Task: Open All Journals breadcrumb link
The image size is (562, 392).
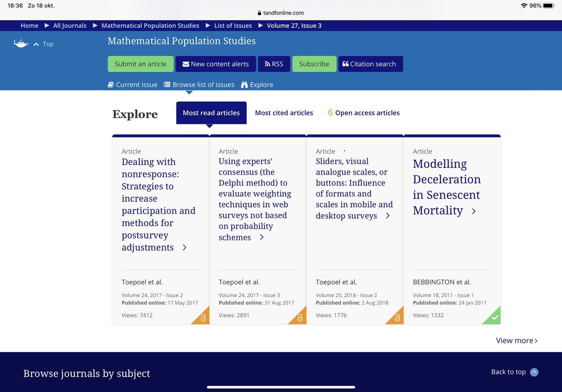Action: click(x=70, y=26)
